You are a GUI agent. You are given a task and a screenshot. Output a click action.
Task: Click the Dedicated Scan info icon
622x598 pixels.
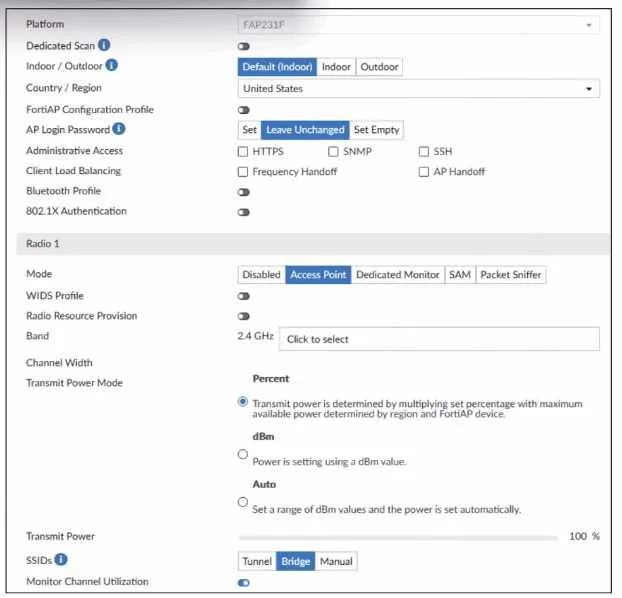pos(104,45)
